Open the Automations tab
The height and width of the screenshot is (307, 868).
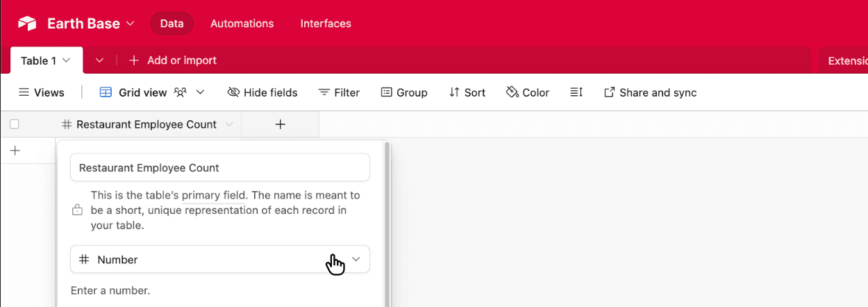242,24
